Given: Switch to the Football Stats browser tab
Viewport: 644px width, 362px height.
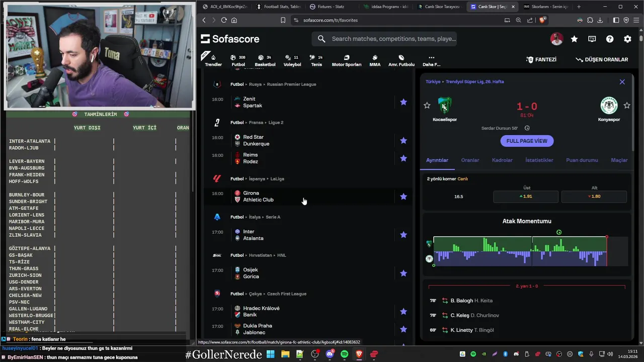Looking at the screenshot, I should coord(279,7).
